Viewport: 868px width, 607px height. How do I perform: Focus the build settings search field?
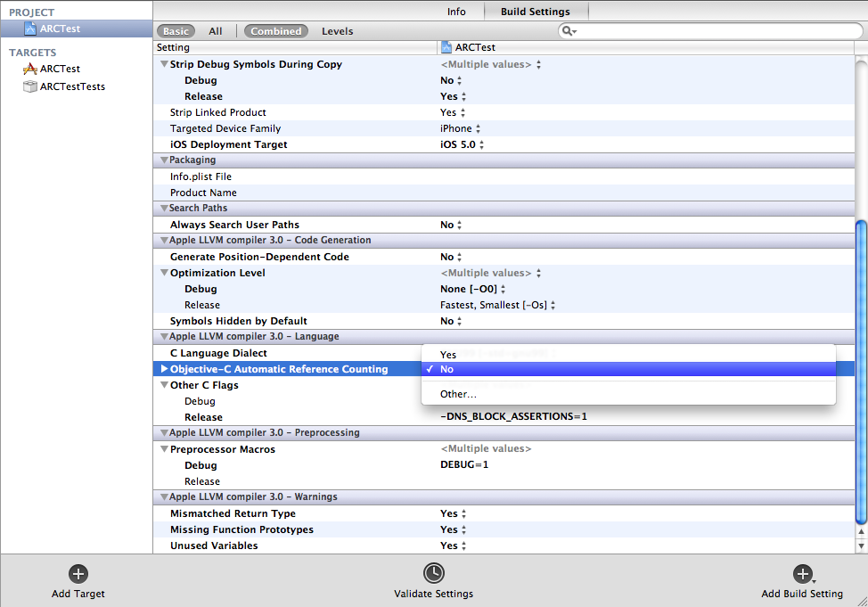(x=710, y=31)
